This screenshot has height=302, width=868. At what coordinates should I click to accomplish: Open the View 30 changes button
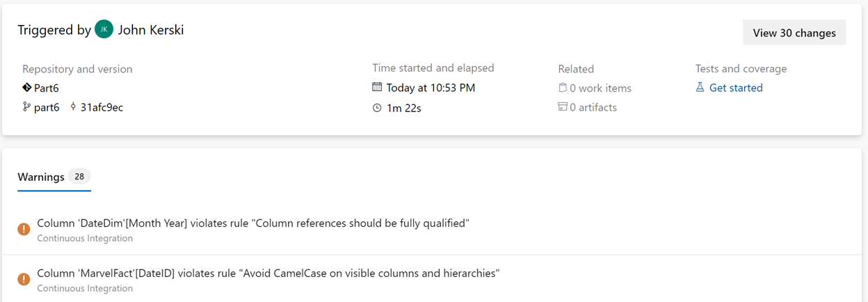click(x=794, y=33)
